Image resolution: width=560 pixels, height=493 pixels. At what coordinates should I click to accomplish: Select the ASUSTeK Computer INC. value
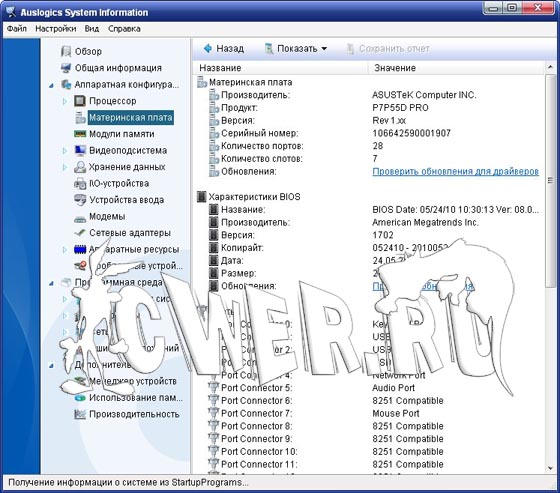coord(424,95)
